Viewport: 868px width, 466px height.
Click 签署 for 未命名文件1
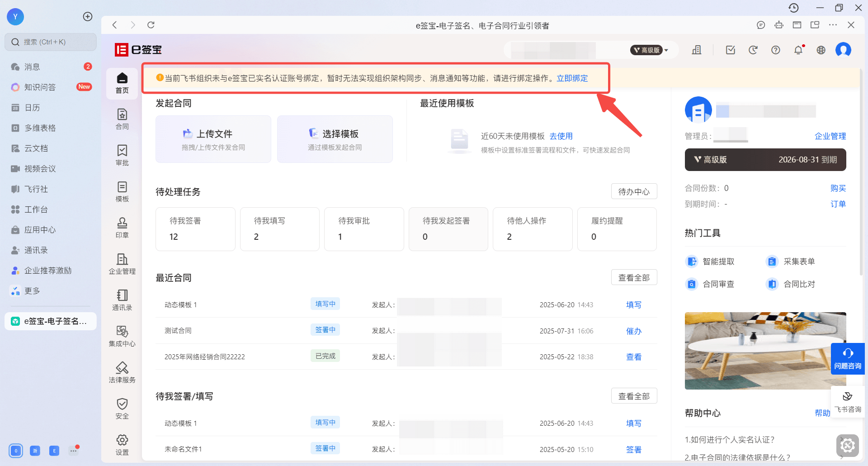[634, 450]
